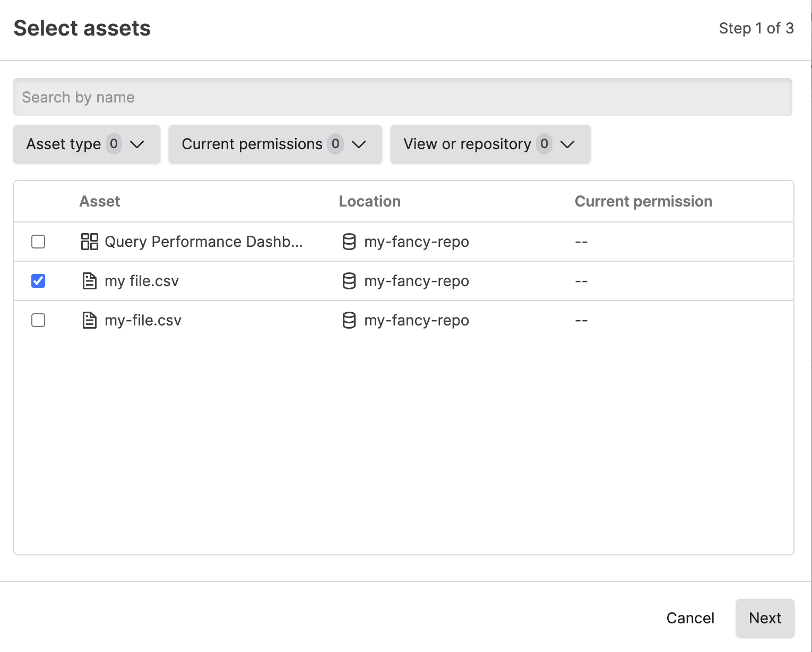Screen dimensions: 812x652
Task: Check the Query Performance Dashboard row checkbox
Action: tap(38, 242)
